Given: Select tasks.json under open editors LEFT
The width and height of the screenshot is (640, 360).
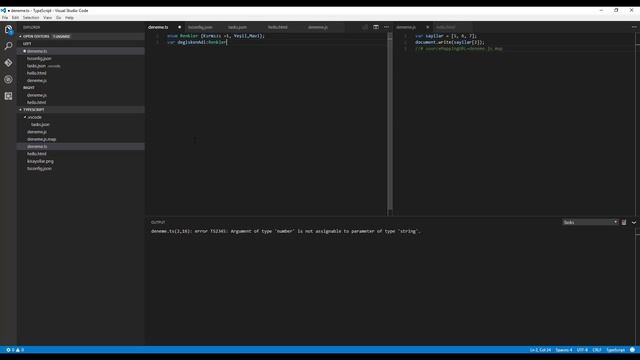Looking at the screenshot, I should (80, 66).
